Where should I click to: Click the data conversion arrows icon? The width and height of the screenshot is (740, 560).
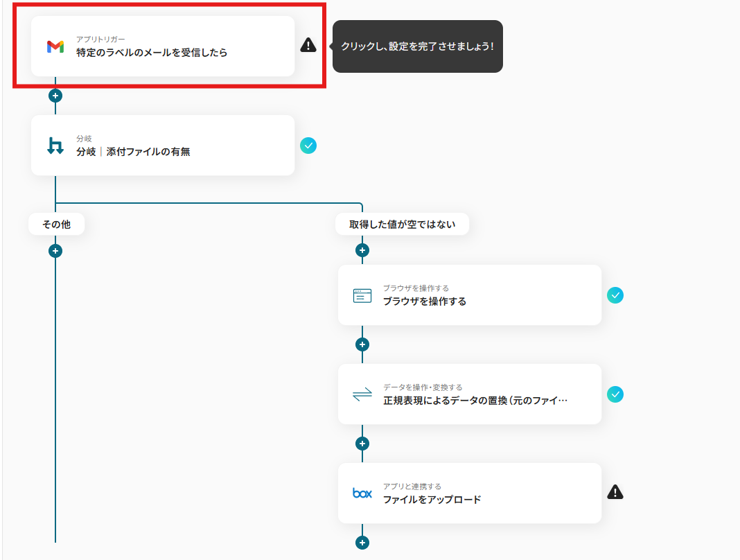point(362,394)
